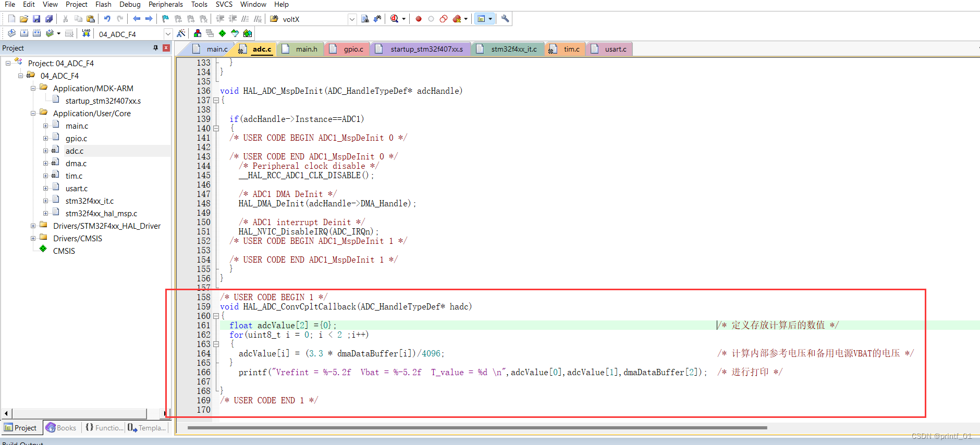Select stm32f4xx_hal_msp.c in the project tree
The height and width of the screenshot is (445, 980).
(x=102, y=214)
